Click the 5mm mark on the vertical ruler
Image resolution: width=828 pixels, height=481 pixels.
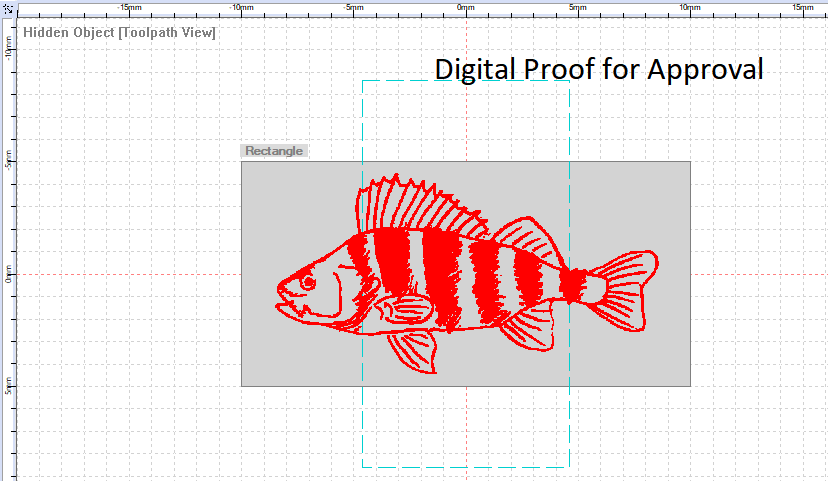tap(7, 386)
